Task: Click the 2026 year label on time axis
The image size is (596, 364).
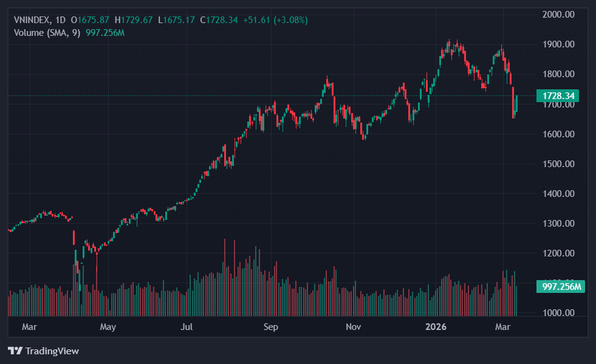Action: coord(436,327)
